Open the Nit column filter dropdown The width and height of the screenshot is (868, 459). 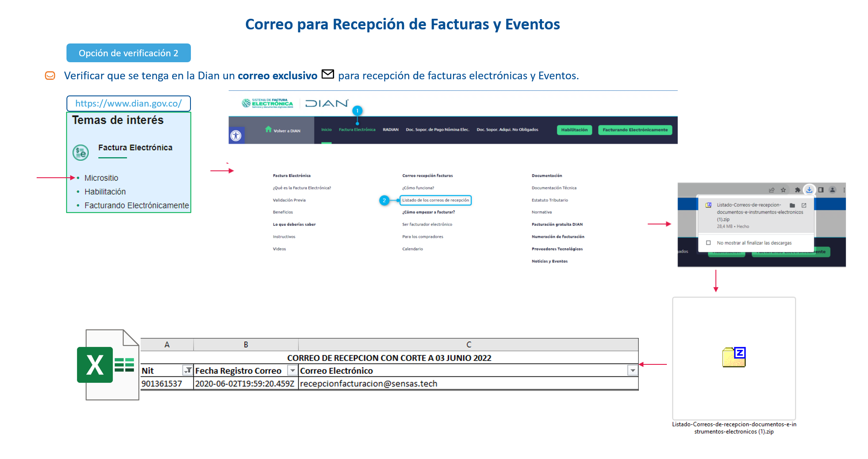187,370
